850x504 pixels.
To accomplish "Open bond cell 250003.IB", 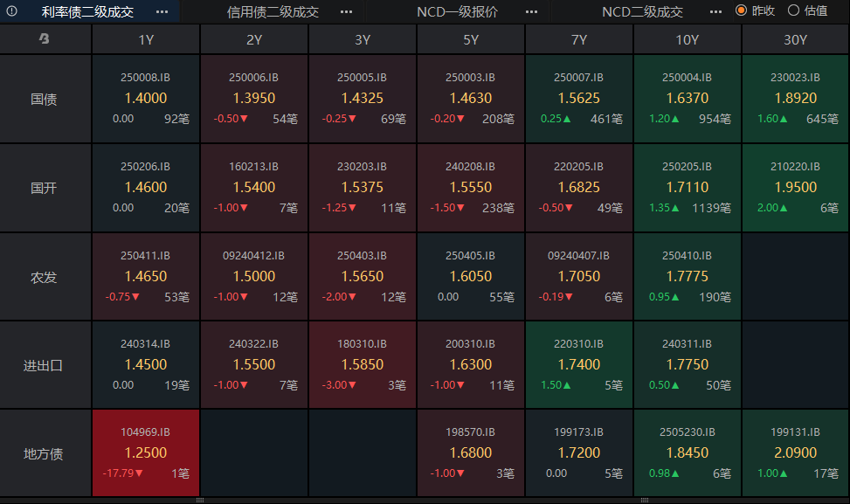I will pos(471,100).
